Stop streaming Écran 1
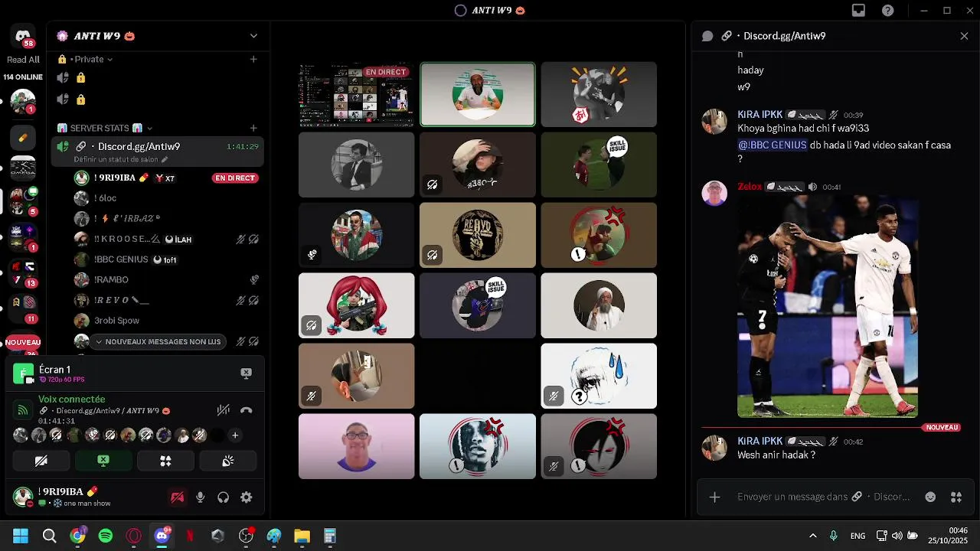This screenshot has height=551, width=980. (x=246, y=373)
